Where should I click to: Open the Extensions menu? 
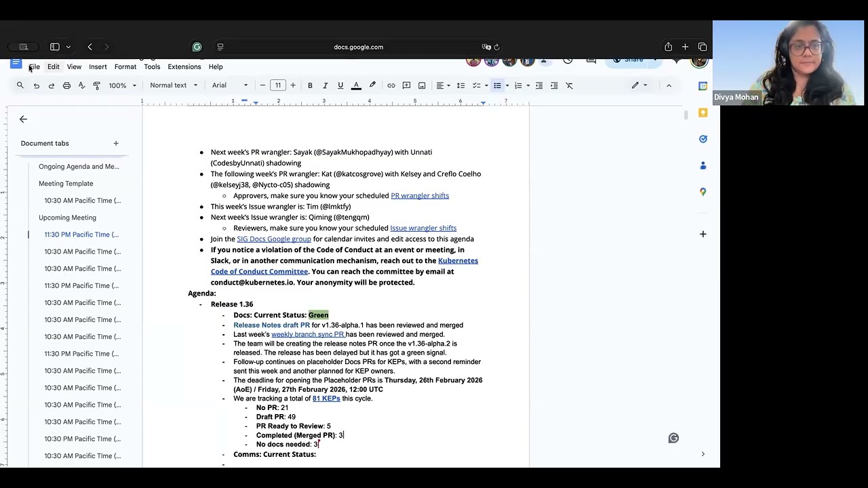point(184,67)
